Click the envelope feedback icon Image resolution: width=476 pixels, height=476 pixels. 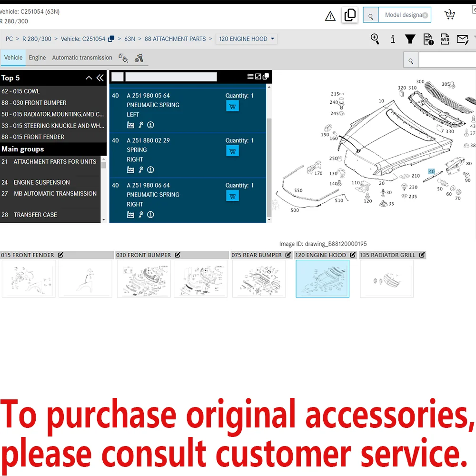[x=463, y=39]
